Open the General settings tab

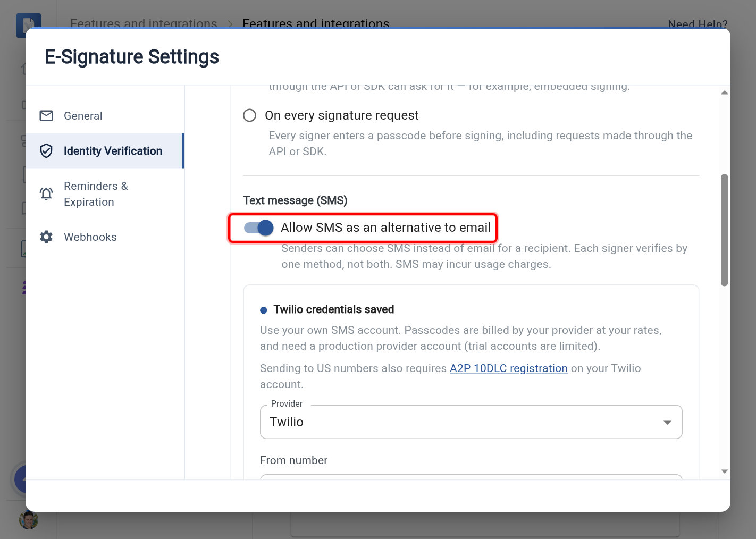click(105, 116)
